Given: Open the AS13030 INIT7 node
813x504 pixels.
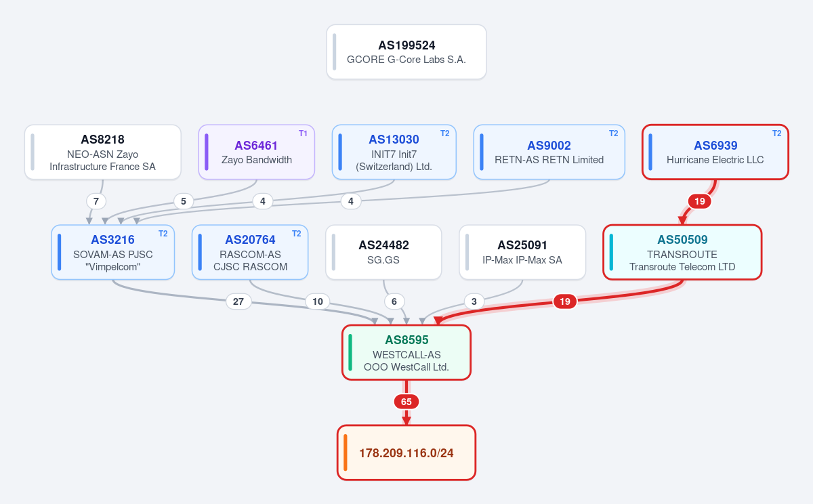Looking at the screenshot, I should [x=394, y=152].
